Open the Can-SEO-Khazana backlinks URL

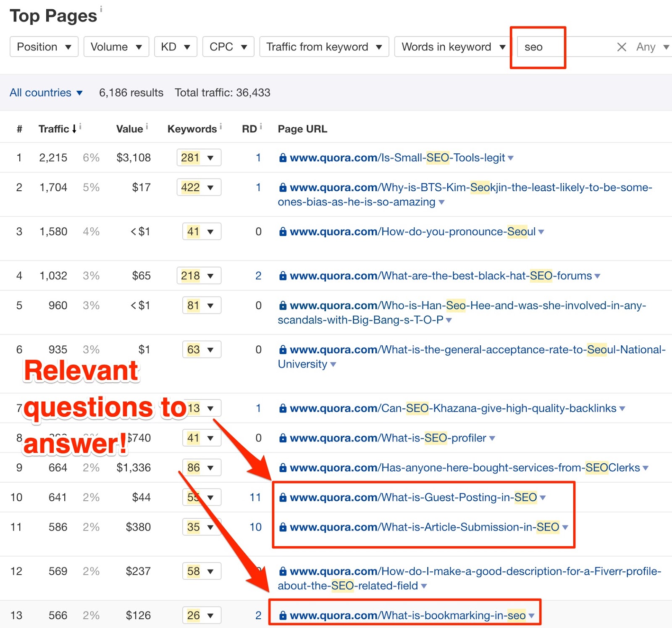pos(453,408)
